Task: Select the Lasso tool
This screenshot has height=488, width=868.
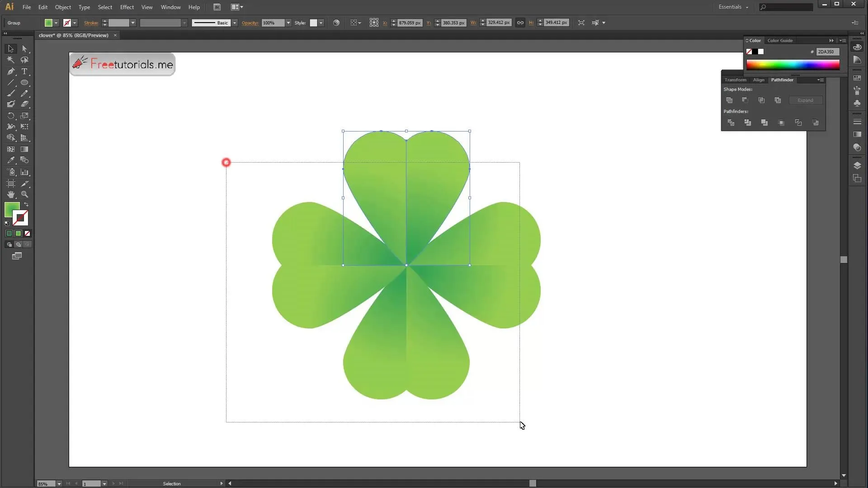Action: click(24, 60)
